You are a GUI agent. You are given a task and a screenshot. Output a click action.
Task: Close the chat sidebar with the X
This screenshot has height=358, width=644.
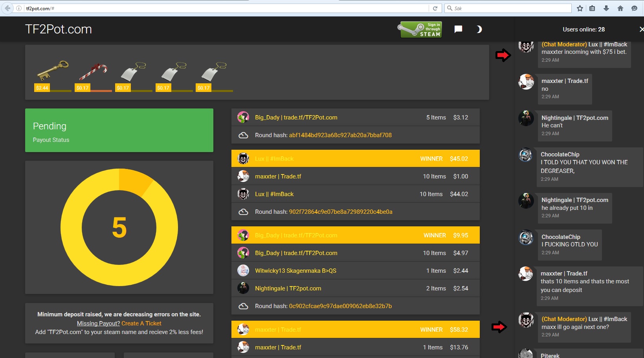pos(641,29)
